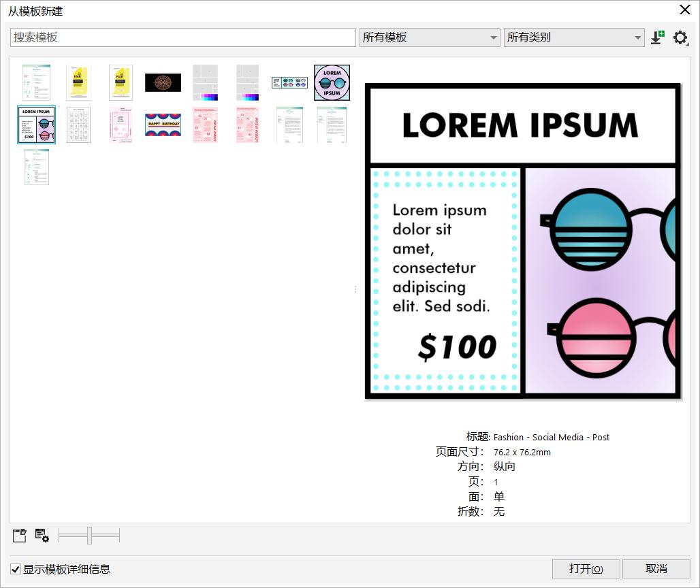Select the Lorem Ipsum sunglasses template thumbnail
This screenshot has width=700, height=588.
tap(332, 82)
